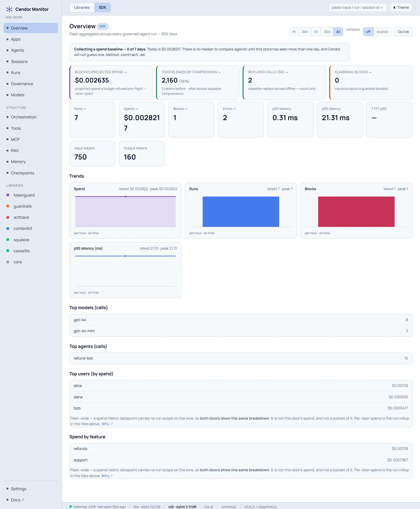The height and width of the screenshot is (509, 420).
Task: Switch to the SDK tab
Action: tap(102, 8)
